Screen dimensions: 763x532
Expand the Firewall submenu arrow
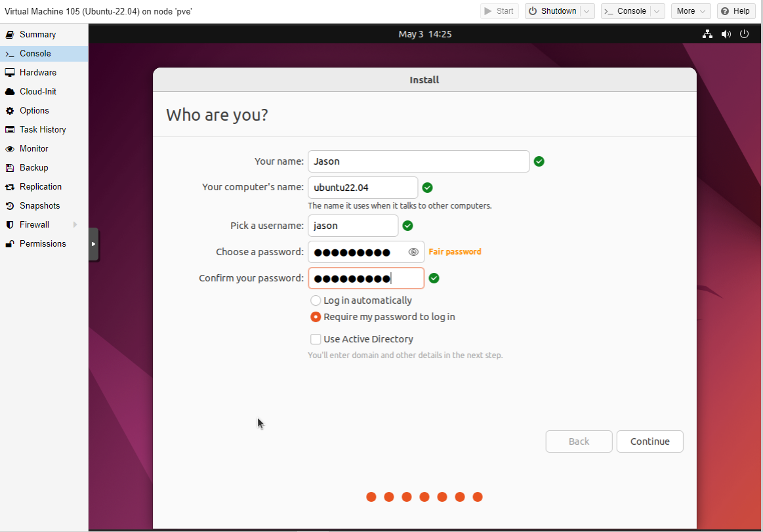75,225
